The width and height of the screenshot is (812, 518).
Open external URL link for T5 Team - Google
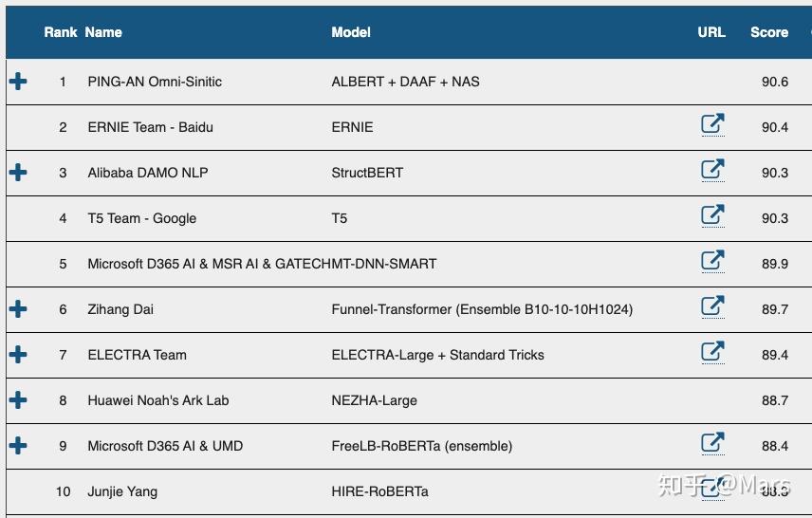(x=711, y=216)
